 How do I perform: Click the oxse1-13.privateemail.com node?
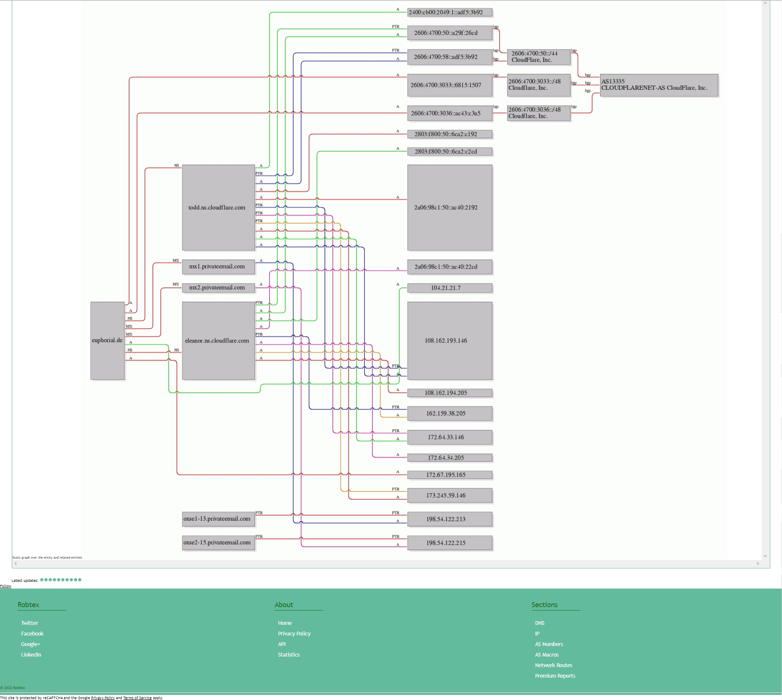(x=218, y=519)
